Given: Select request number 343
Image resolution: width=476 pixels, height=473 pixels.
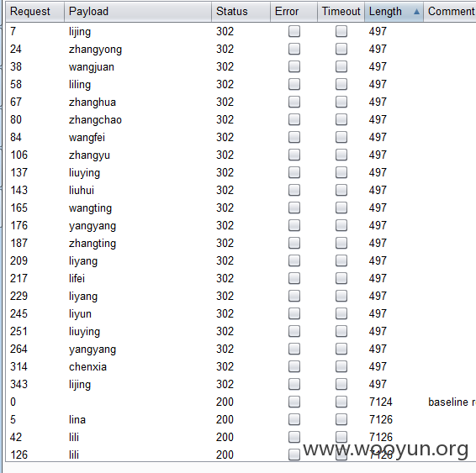Looking at the screenshot, I should [x=19, y=384].
